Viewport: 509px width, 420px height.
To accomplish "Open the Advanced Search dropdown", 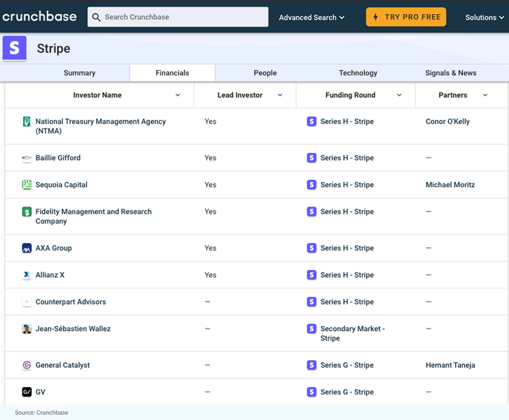I will (x=312, y=17).
